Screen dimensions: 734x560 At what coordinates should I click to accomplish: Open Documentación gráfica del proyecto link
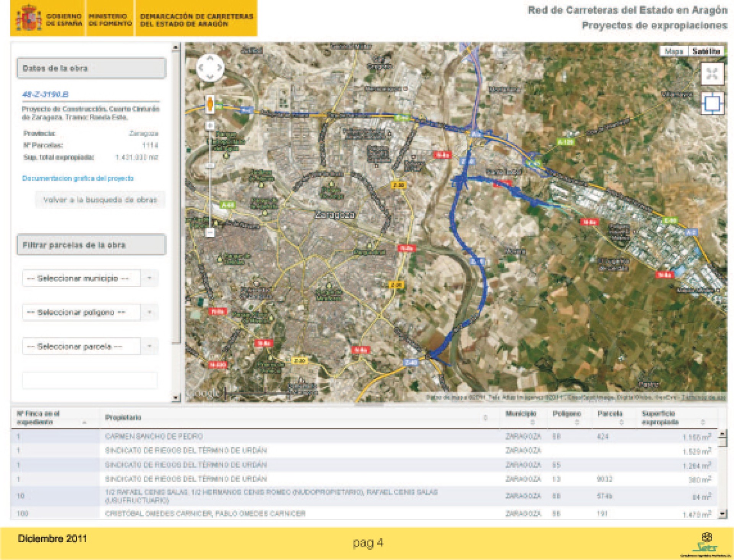(78, 178)
